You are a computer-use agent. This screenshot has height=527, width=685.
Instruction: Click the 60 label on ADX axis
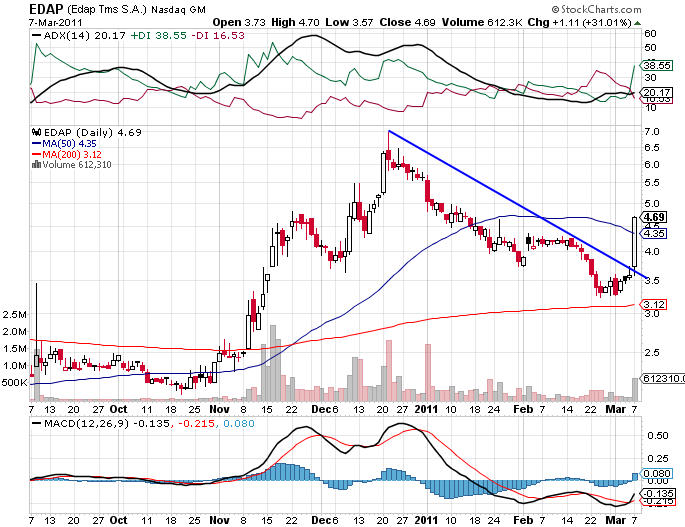(650, 34)
